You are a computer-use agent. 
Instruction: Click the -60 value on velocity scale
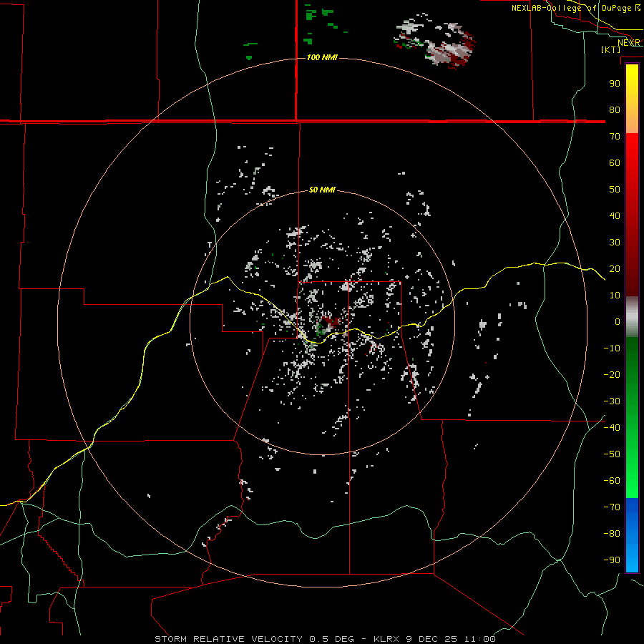[612, 481]
